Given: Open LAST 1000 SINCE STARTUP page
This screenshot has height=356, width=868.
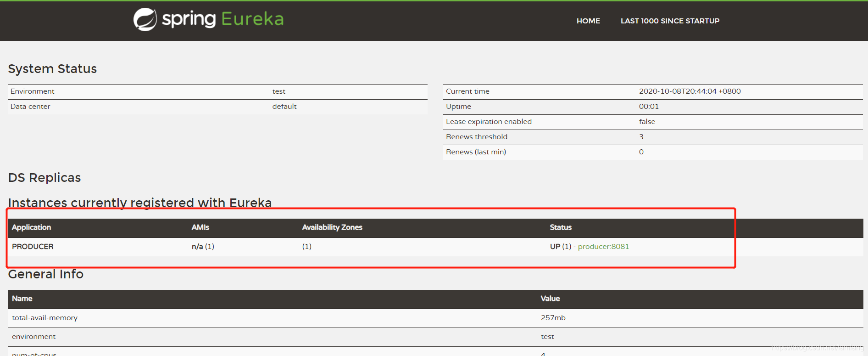Looking at the screenshot, I should click(x=670, y=21).
